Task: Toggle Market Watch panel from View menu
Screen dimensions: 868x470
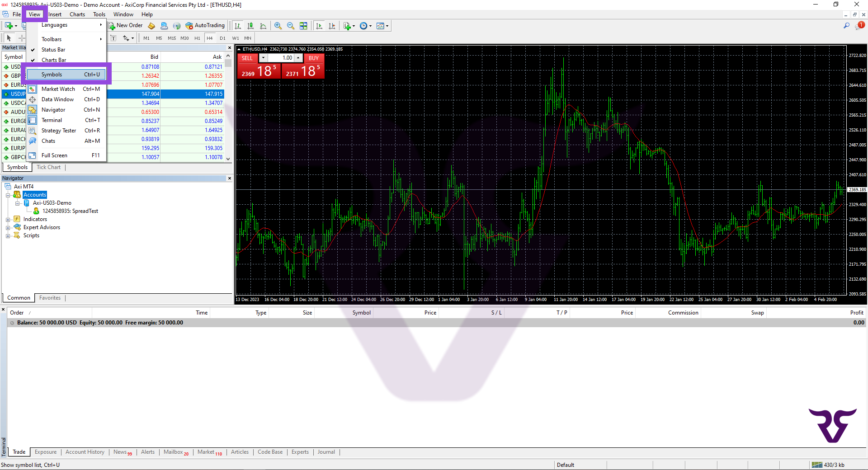Action: pyautogui.click(x=66, y=89)
